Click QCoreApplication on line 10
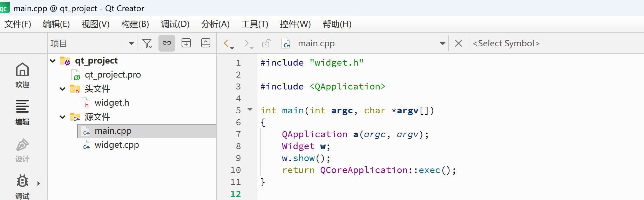Viewport: 644px width, 200px height. click(364, 170)
